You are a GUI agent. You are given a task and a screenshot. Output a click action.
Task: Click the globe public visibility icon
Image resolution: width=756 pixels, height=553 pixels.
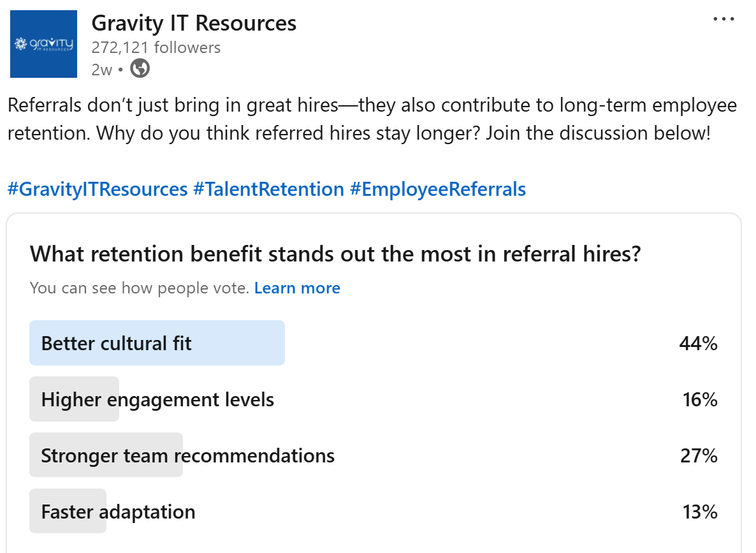[x=140, y=68]
